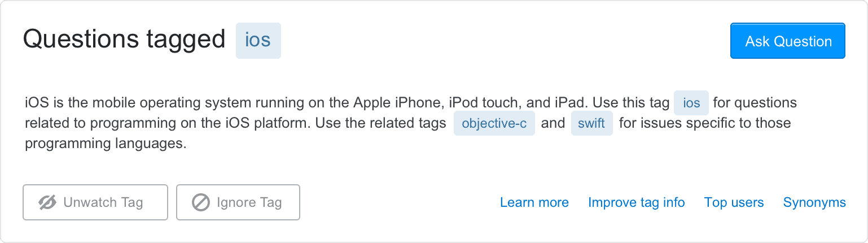
Task: Toggle watching with the Unwatch Tag button
Action: coord(95,202)
